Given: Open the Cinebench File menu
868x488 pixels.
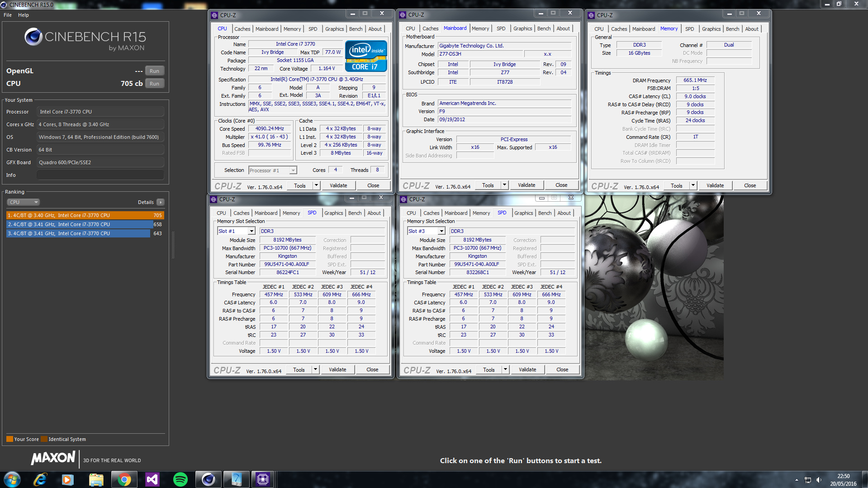Looking at the screenshot, I should pos(8,15).
